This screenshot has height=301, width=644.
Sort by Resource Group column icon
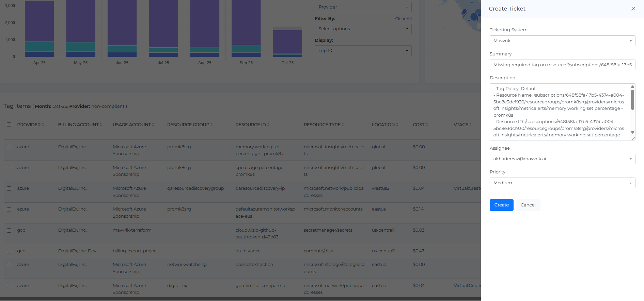[211, 125]
